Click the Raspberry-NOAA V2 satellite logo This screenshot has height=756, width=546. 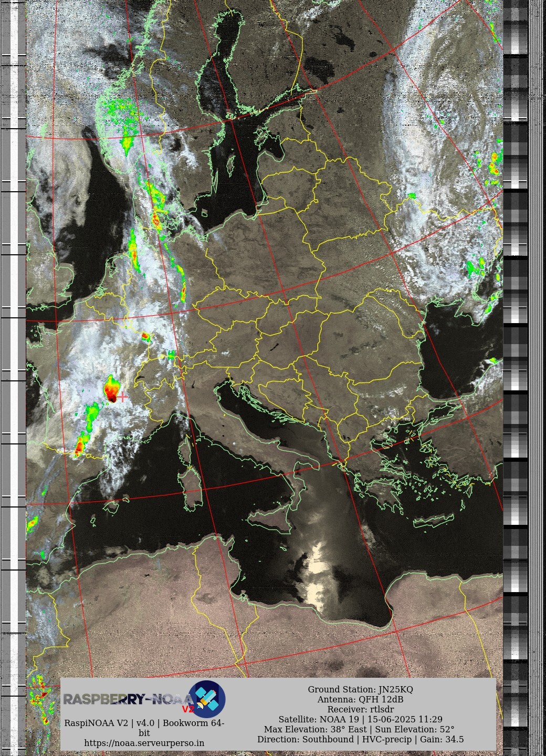pyautogui.click(x=207, y=699)
